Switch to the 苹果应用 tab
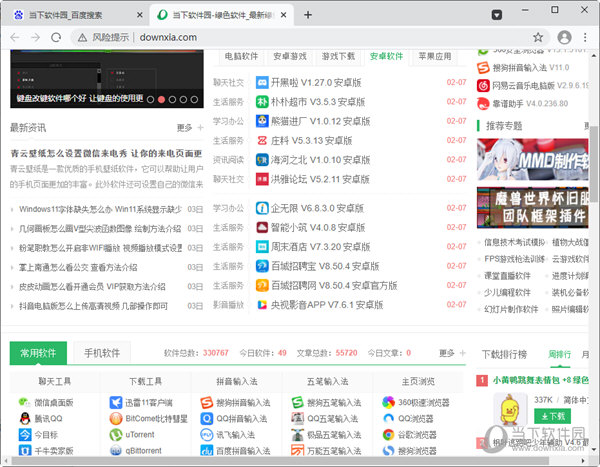This screenshot has width=600, height=467. tap(435, 56)
